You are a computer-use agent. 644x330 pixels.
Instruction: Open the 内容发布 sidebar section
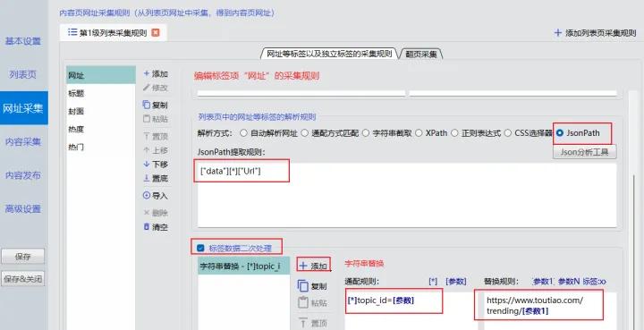(23, 175)
